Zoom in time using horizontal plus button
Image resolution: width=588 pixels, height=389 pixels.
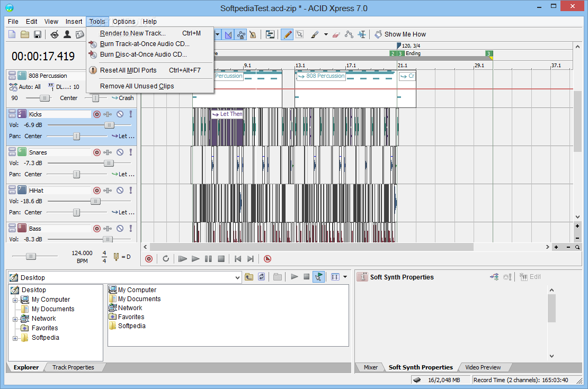(556, 247)
